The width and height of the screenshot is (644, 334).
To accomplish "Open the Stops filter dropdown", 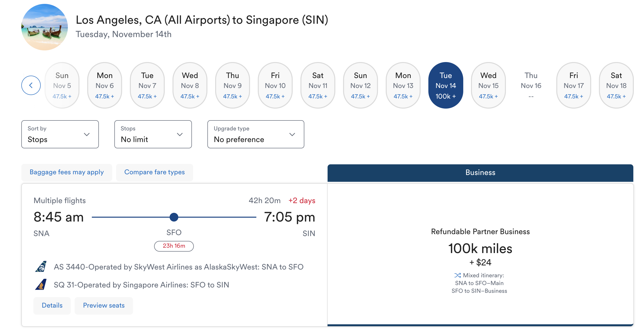I will [x=153, y=134].
